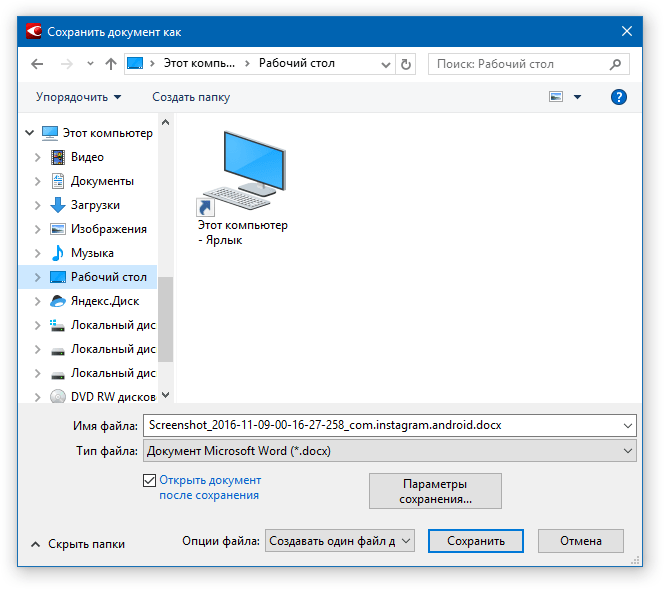
Task: Click Скрыть папки toggle
Action: pyautogui.click(x=78, y=544)
